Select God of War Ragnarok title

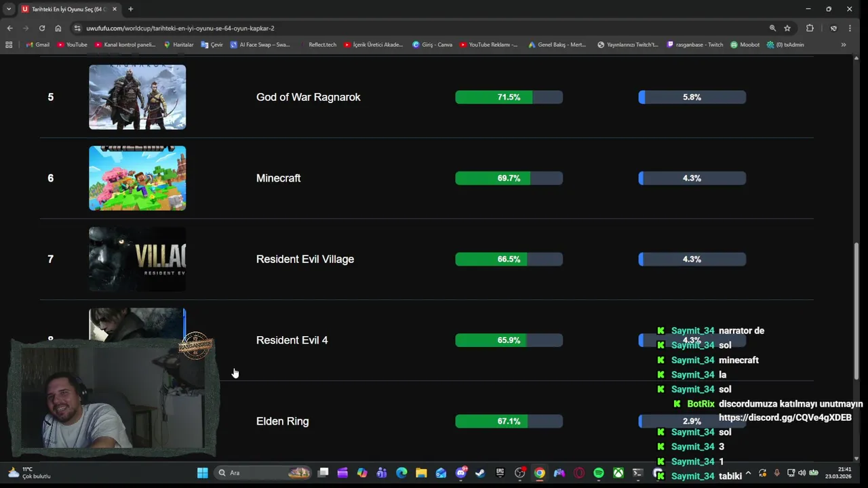click(x=309, y=97)
